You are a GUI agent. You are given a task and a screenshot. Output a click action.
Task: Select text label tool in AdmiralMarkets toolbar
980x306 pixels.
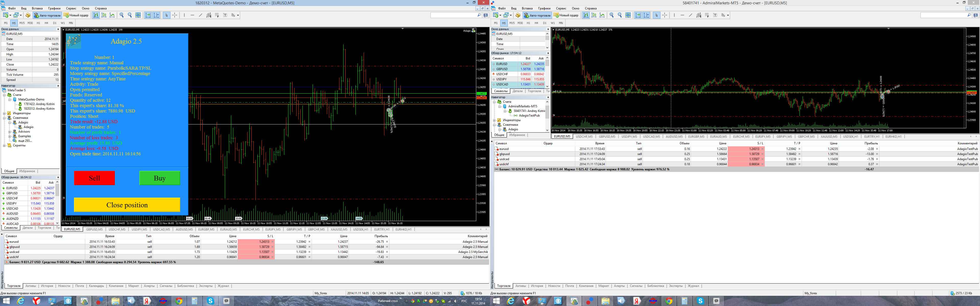[x=715, y=15]
